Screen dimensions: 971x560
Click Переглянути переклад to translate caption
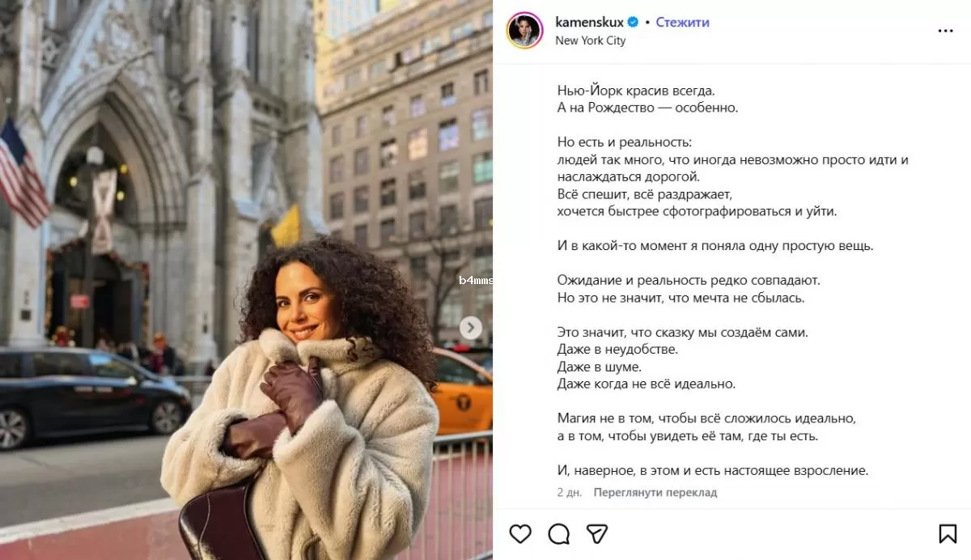click(x=655, y=492)
